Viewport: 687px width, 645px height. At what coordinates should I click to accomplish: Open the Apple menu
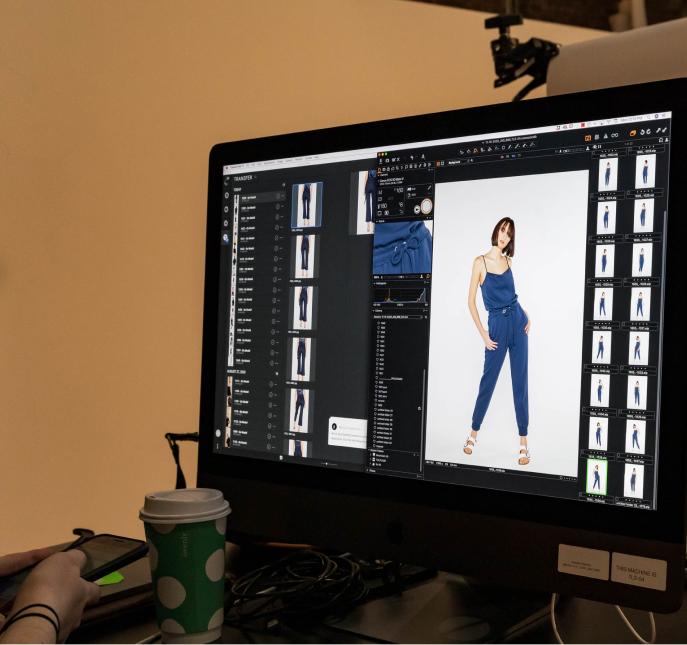(229, 166)
